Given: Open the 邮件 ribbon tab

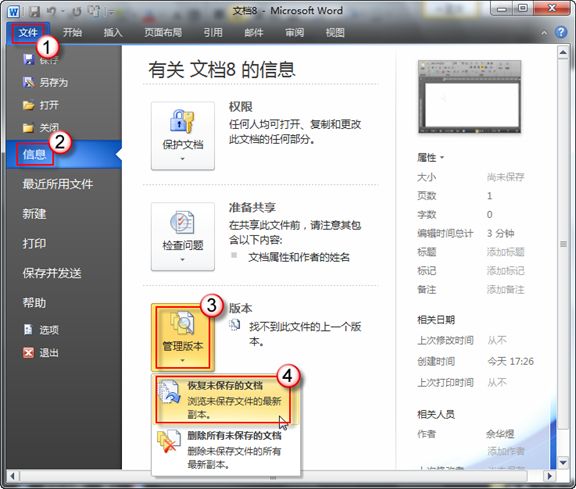Looking at the screenshot, I should click(254, 33).
